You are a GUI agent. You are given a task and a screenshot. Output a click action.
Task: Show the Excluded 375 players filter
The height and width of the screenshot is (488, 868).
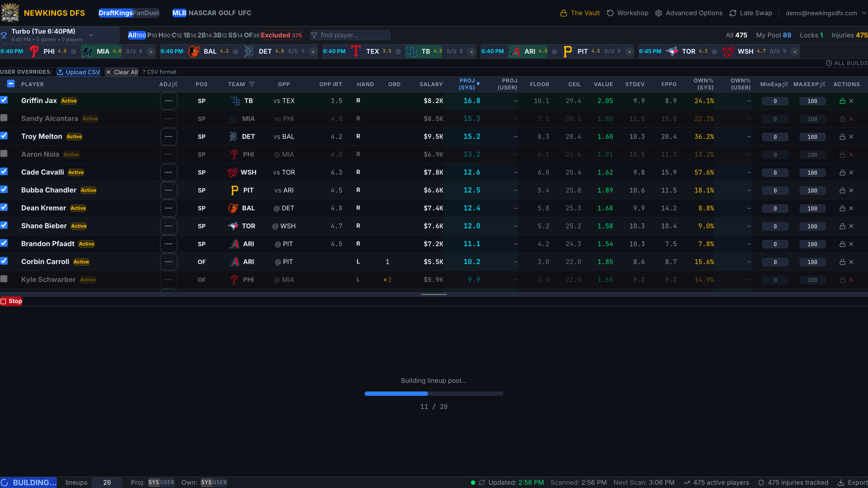(x=281, y=35)
